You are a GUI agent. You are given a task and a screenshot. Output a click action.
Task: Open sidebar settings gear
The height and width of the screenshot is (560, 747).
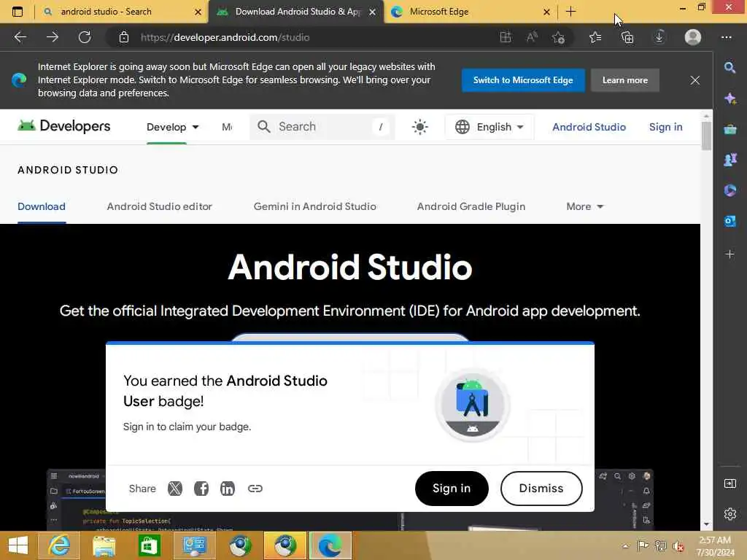729,514
